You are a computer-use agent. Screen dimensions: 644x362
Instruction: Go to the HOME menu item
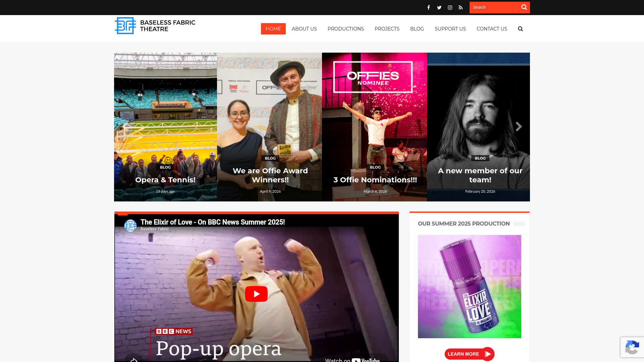point(273,29)
